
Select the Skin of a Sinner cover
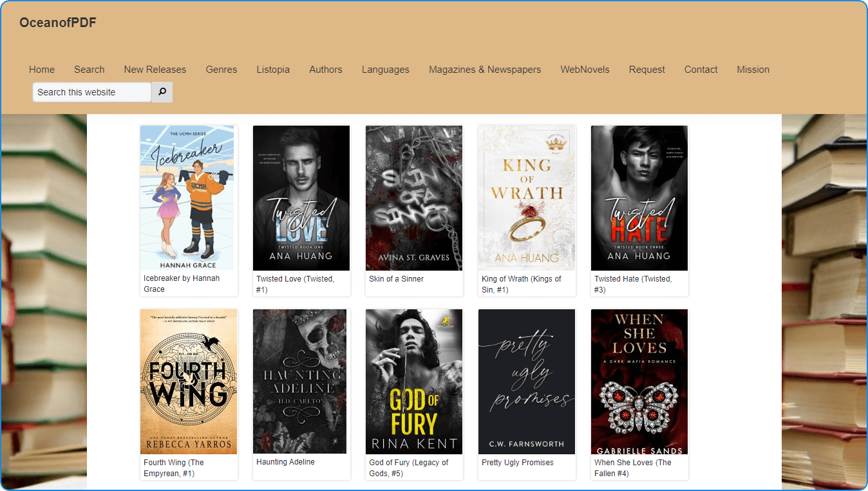pos(414,198)
